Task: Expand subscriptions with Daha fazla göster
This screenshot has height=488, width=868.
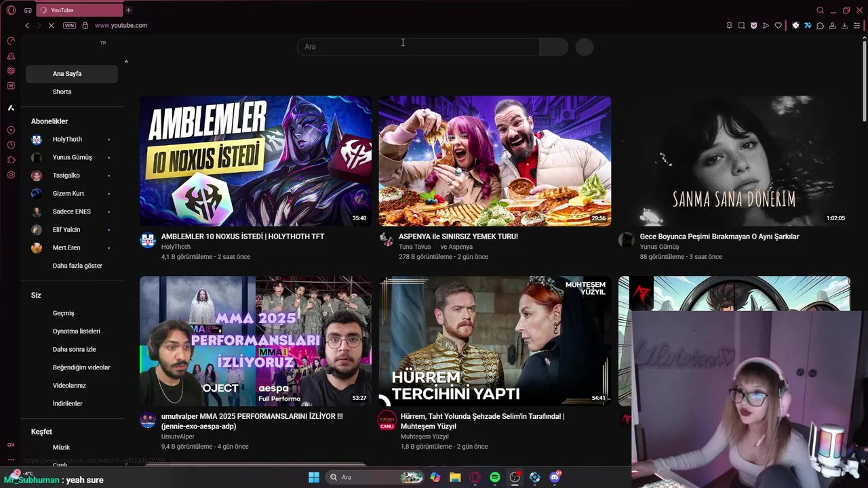Action: pos(72,266)
